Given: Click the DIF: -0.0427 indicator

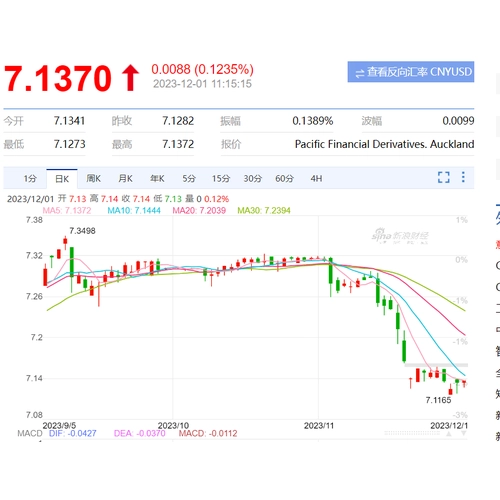Looking at the screenshot, I should pos(73,433).
